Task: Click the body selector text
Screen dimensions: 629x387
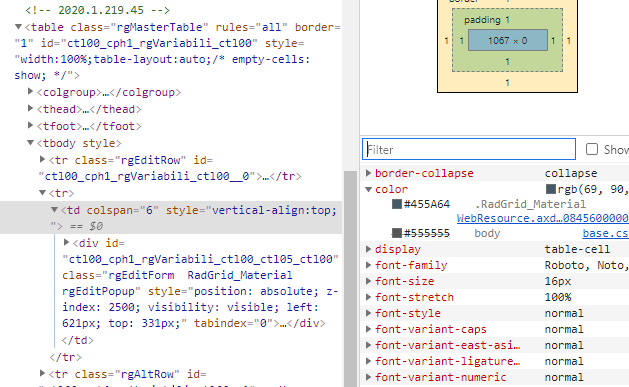Action: 487,233
